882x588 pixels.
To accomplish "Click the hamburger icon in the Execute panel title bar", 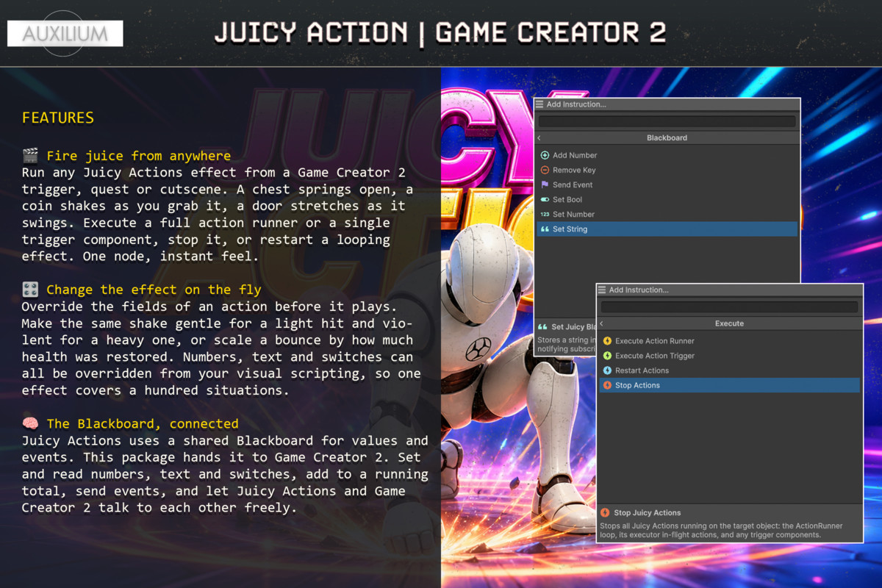I will pyautogui.click(x=603, y=290).
